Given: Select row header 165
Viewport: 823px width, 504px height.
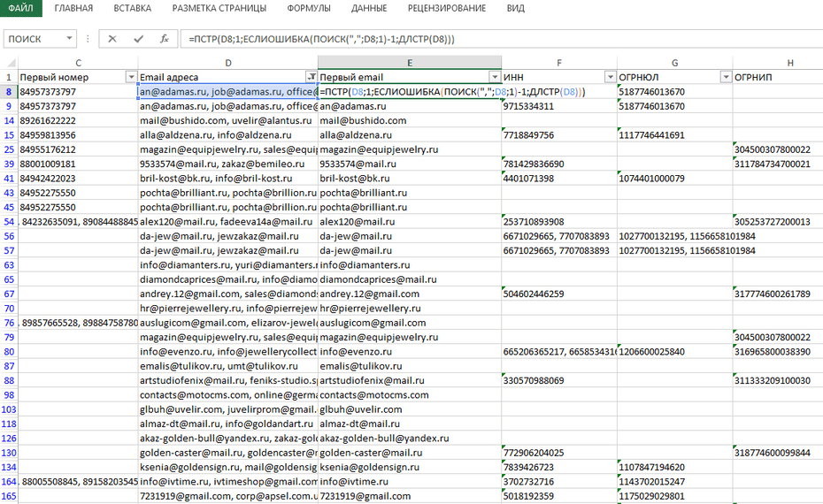Looking at the screenshot, I should coord(9,496).
